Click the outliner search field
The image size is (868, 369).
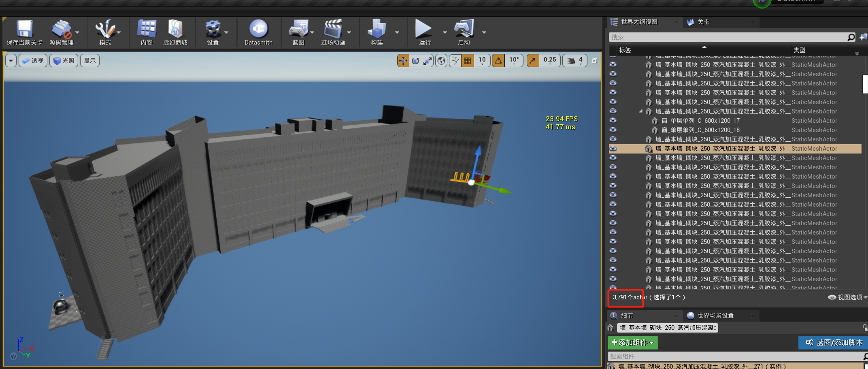click(x=729, y=37)
